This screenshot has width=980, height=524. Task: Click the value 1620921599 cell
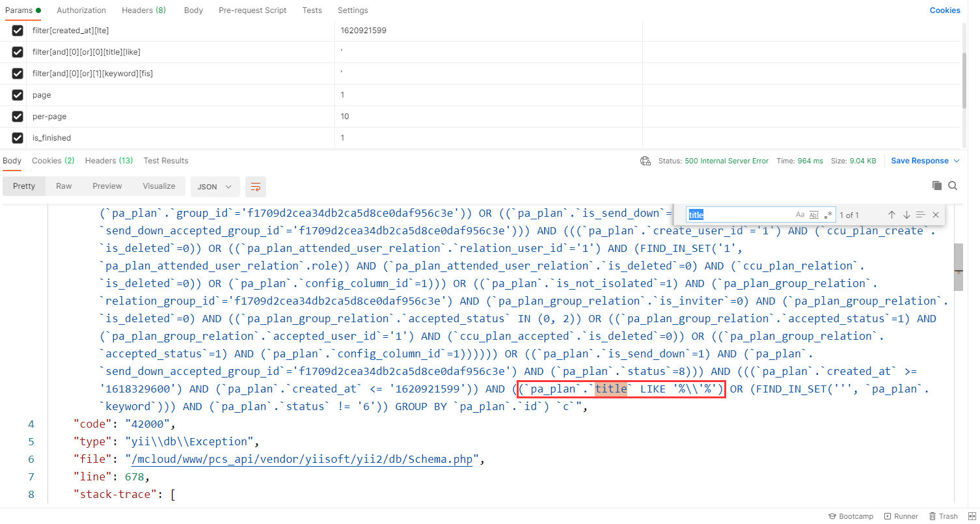[488, 31]
